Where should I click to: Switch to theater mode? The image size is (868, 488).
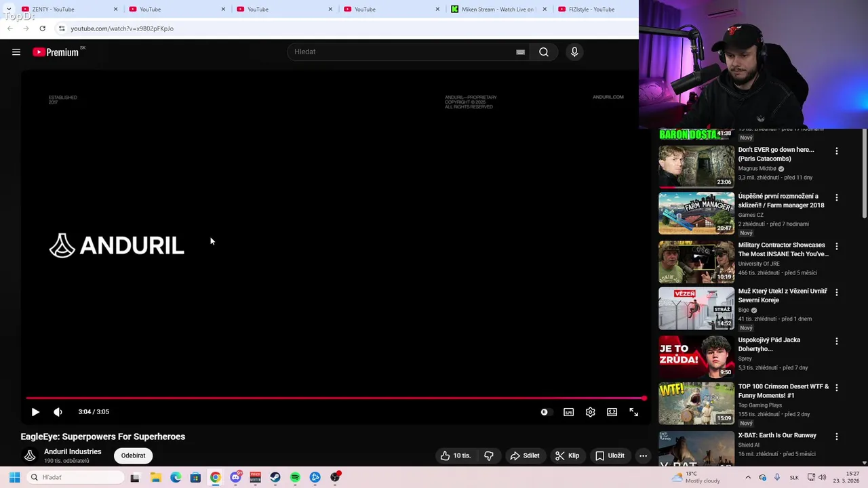pos(612,412)
